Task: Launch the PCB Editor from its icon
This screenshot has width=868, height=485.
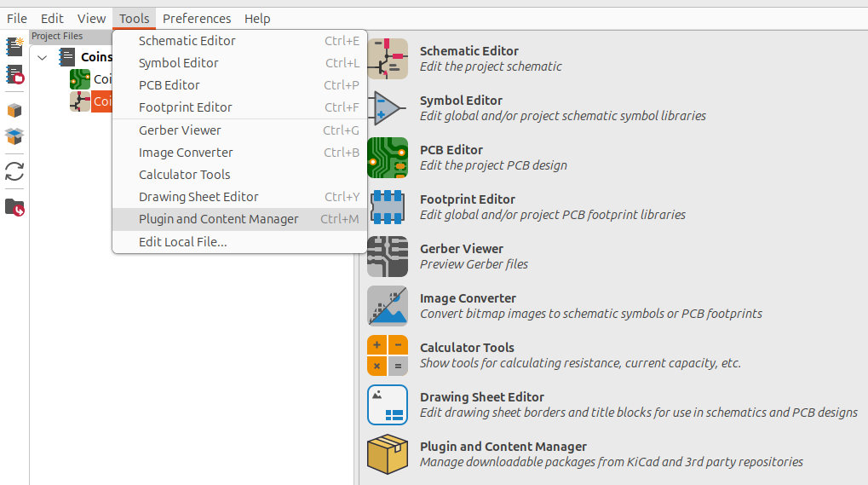Action: (x=388, y=158)
